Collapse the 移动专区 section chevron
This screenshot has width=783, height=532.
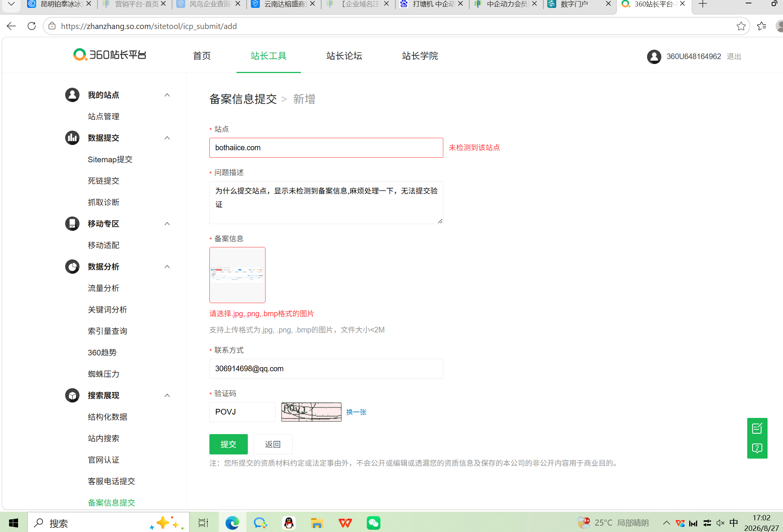pyautogui.click(x=167, y=224)
